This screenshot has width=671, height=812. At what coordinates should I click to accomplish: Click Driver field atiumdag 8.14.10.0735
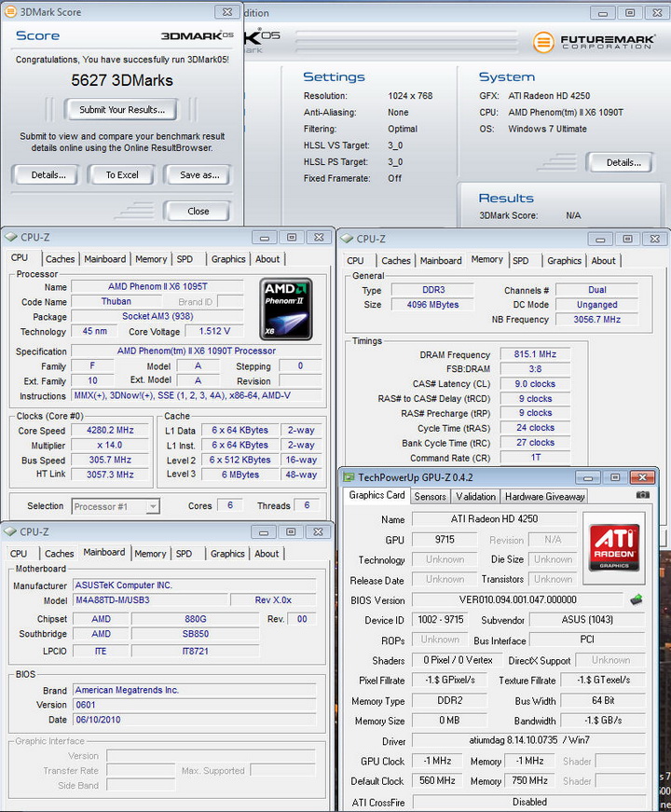(528, 740)
